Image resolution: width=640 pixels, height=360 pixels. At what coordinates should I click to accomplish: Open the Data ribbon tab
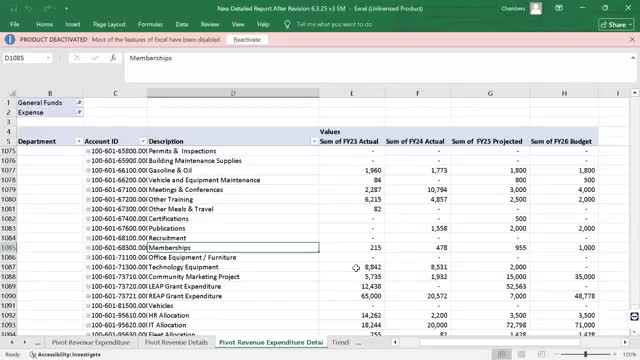(x=182, y=24)
